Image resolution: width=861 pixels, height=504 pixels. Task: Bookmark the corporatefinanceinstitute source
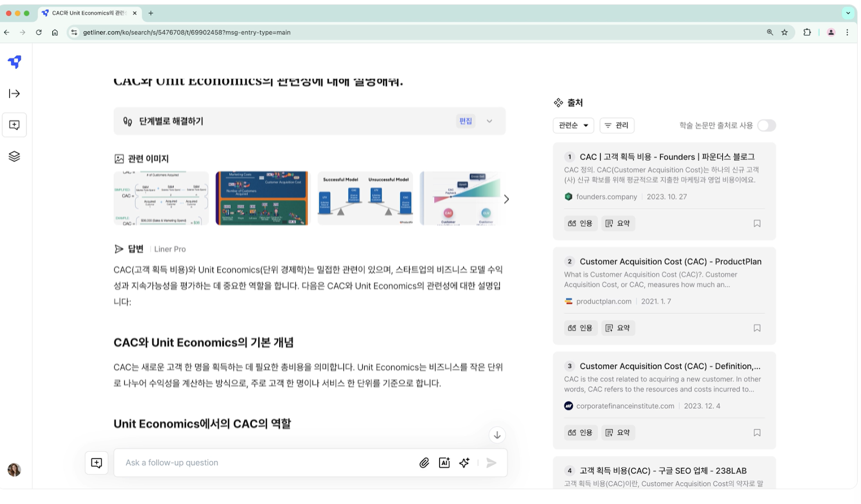pos(757,432)
